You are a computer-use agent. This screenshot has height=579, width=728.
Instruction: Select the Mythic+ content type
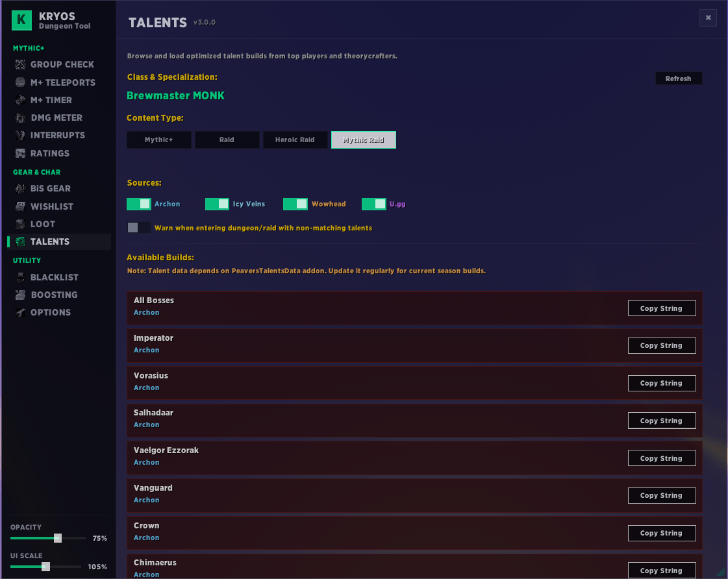click(159, 140)
